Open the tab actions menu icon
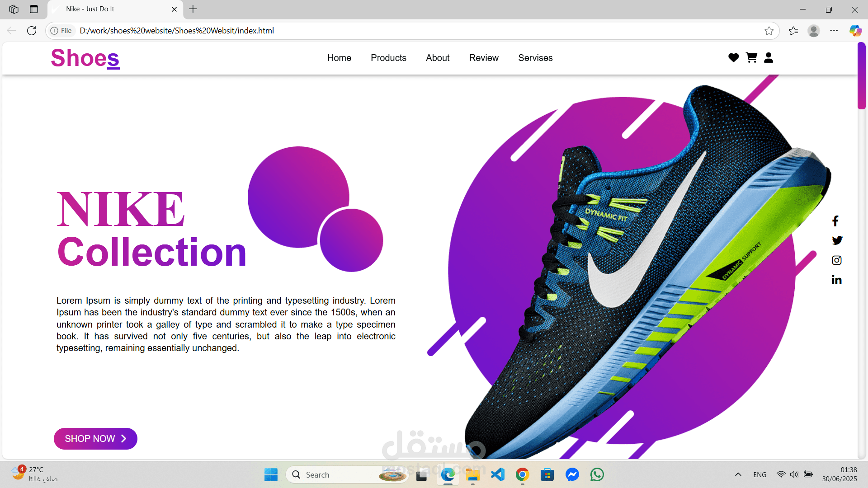868x488 pixels. click(x=34, y=9)
